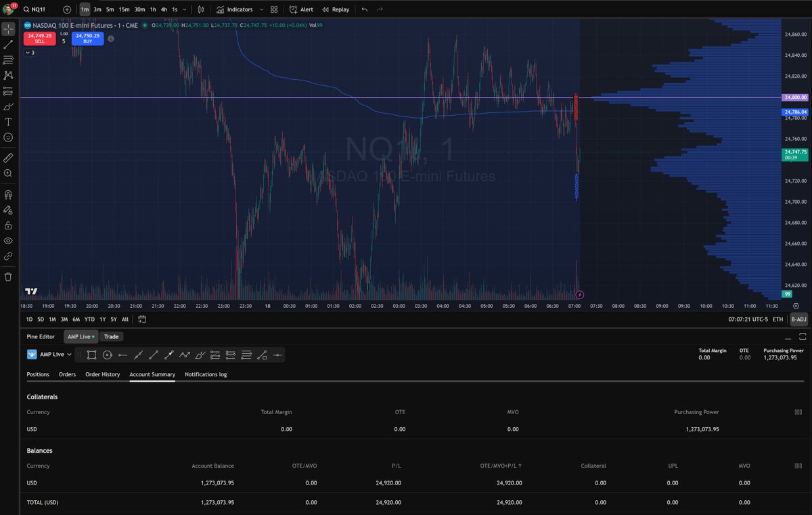The height and width of the screenshot is (515, 812).
Task: Toggle magnet mode in left sidebar
Action: 8,194
